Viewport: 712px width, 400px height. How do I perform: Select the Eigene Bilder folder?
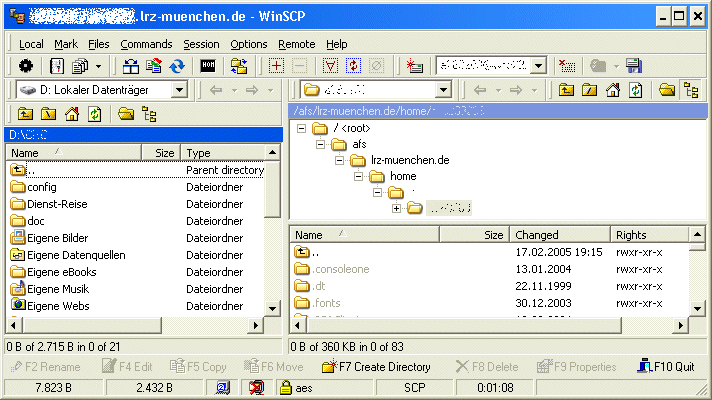[x=58, y=238]
